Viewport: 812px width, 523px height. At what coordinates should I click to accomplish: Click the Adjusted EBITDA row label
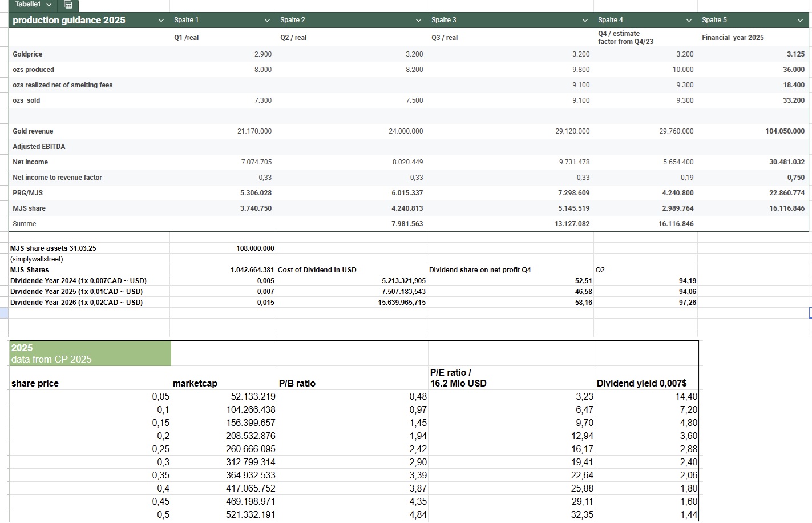coord(39,147)
